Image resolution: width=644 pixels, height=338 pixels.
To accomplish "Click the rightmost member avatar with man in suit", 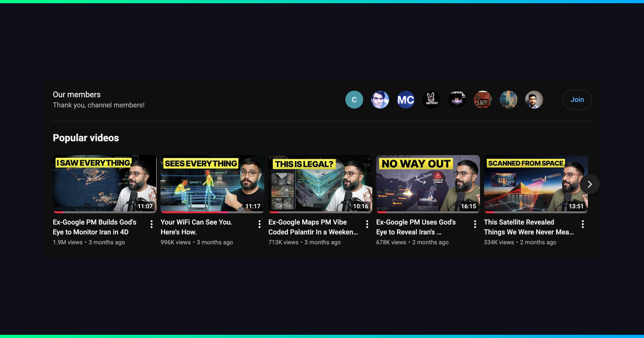I will coord(534,100).
